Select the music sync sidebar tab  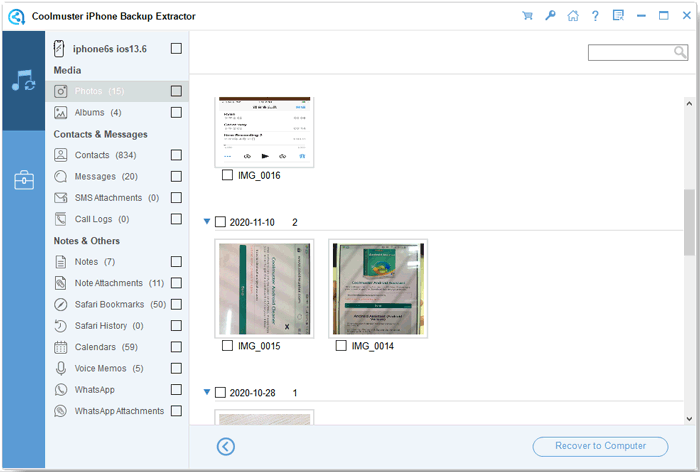coord(23,80)
